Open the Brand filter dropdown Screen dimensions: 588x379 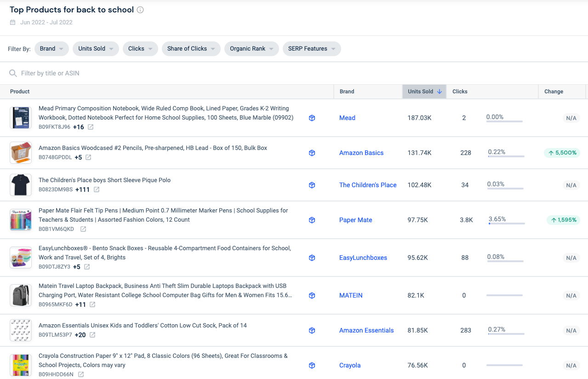(51, 49)
